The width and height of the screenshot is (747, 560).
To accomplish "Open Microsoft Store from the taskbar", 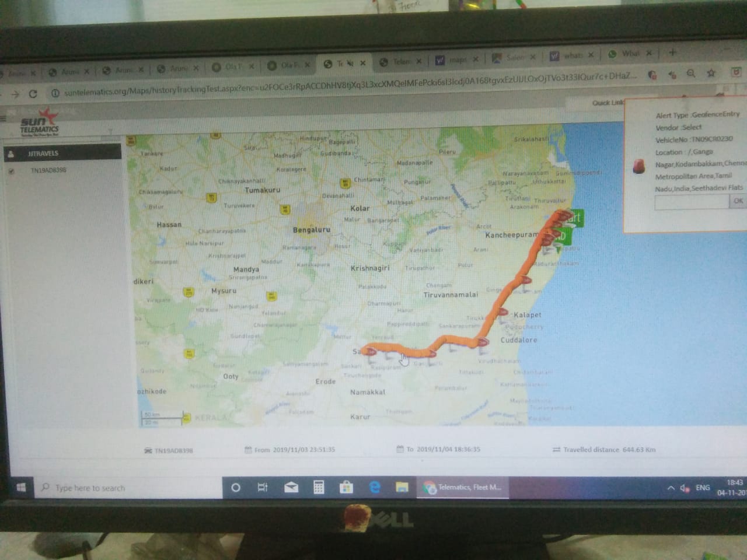I will [346, 487].
